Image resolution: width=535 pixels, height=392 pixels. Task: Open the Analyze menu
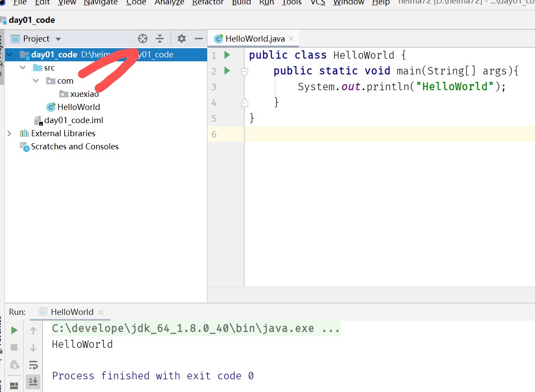[169, 3]
